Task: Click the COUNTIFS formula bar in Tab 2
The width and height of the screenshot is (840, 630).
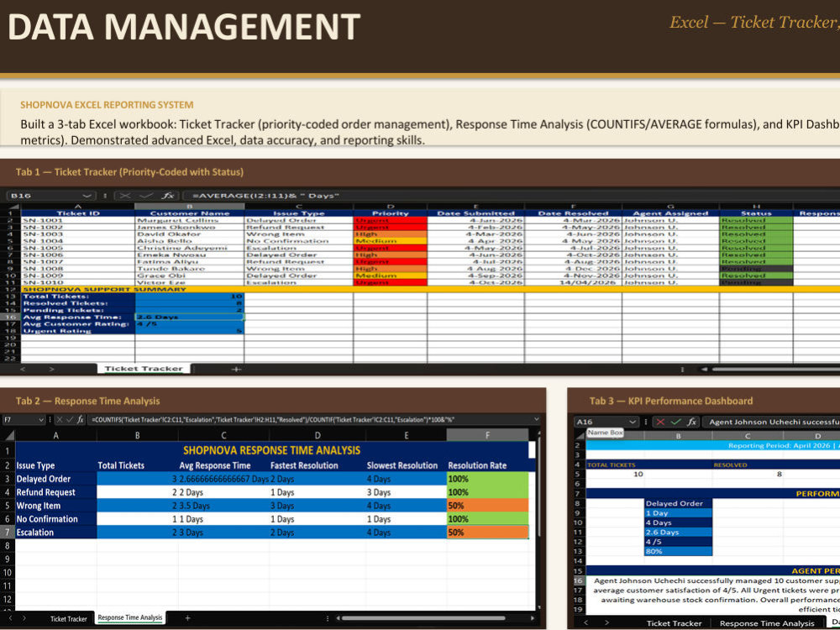Action: (x=310, y=420)
